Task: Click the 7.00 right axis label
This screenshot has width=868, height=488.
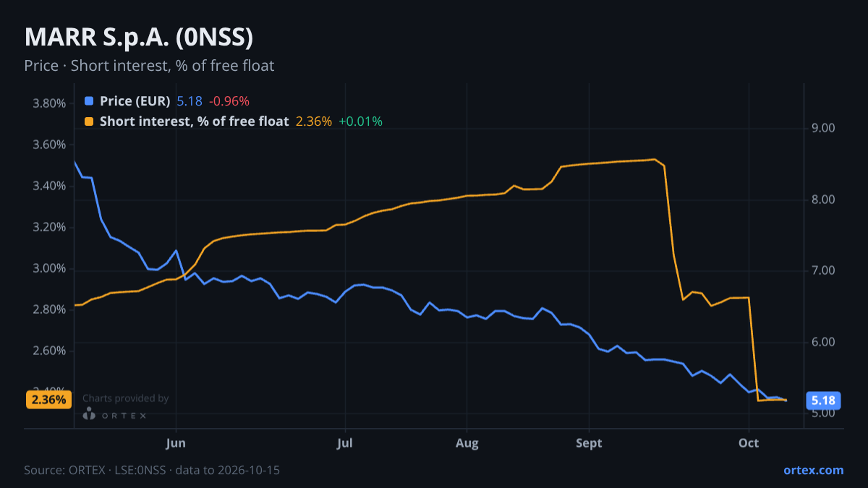Action: pos(823,270)
